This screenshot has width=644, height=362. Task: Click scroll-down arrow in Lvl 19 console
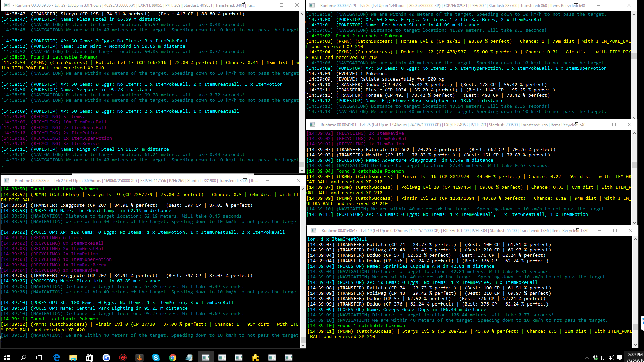click(636, 345)
